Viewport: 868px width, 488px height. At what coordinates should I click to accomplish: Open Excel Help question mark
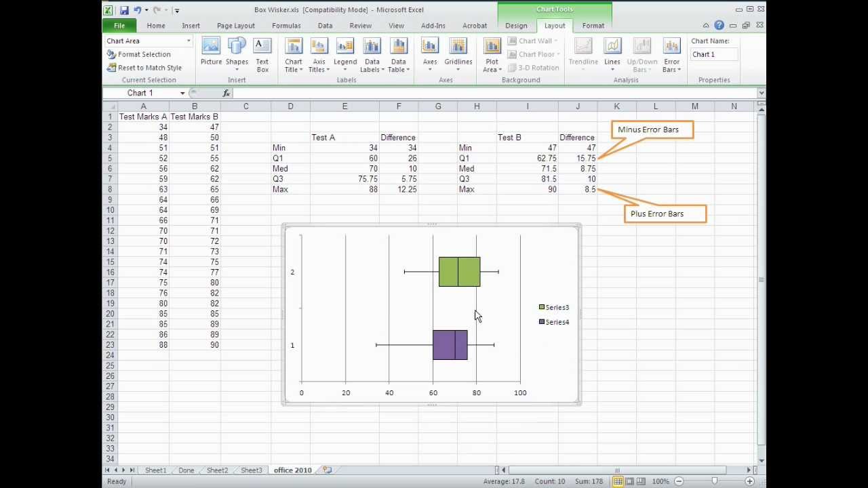tap(719, 26)
